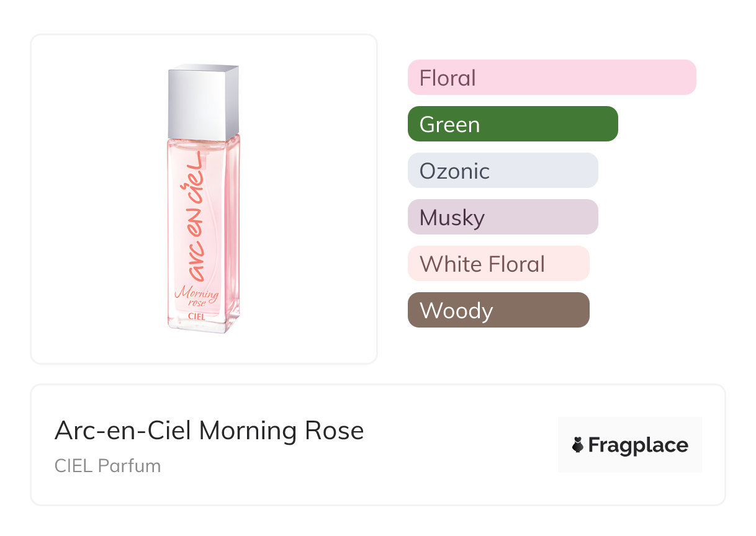Select the brown Woody accord bar
Image resolution: width=756 pixels, height=536 pixels.
point(498,310)
